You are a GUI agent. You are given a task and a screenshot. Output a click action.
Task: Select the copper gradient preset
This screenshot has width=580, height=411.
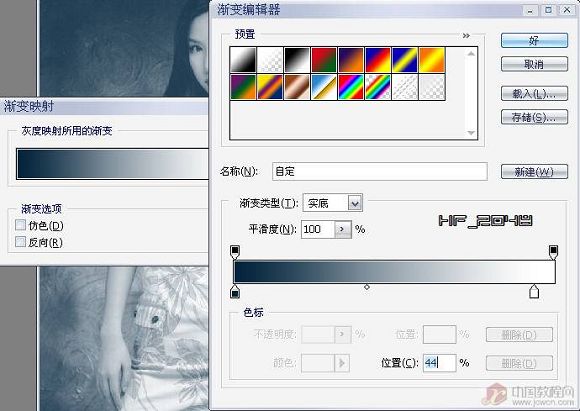297,87
